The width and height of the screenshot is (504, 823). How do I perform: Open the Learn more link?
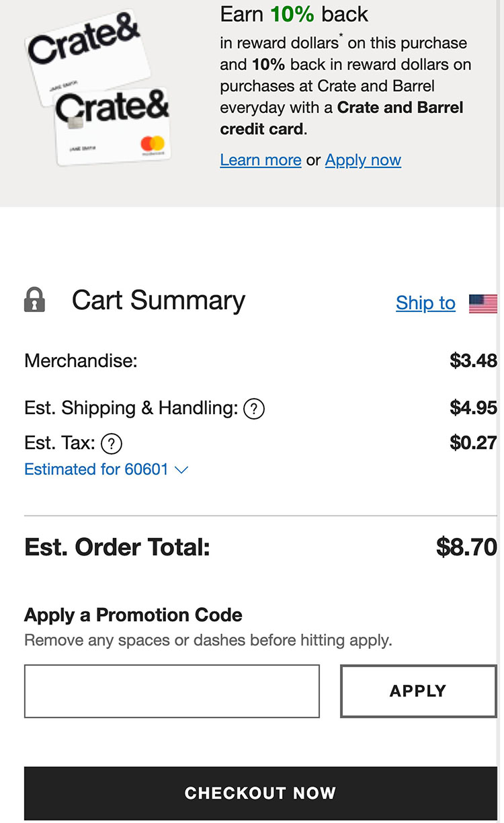pyautogui.click(x=260, y=160)
